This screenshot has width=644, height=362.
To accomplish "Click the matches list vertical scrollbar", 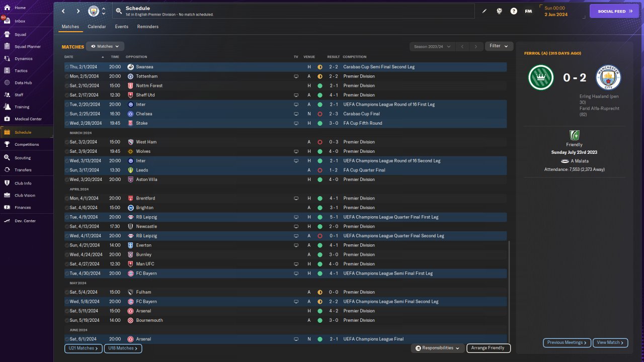I will point(509,292).
